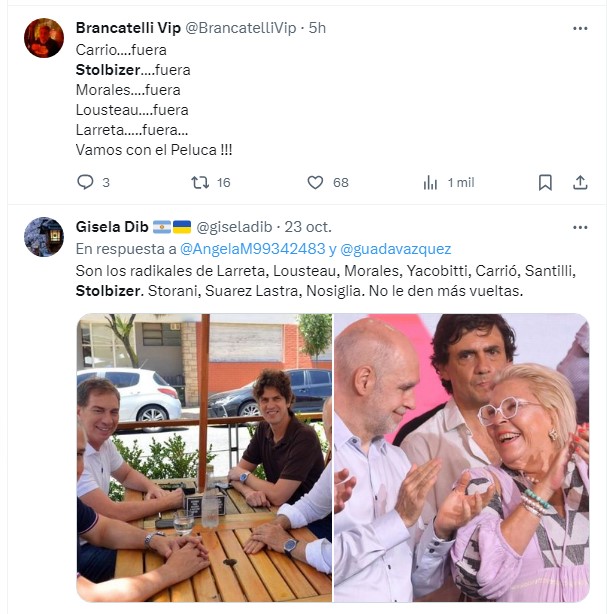607x614 pixels.
Task: Bookmark the Brancatelli Vip tweet
Action: click(x=545, y=182)
